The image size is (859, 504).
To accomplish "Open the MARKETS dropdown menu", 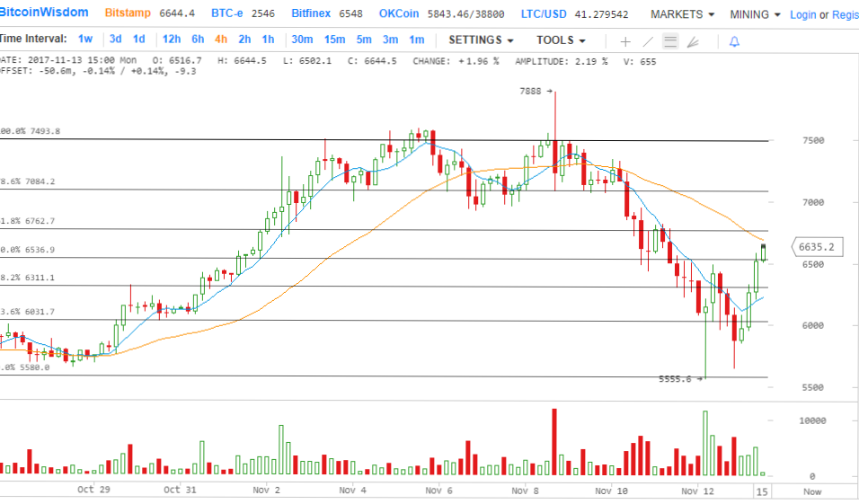I will click(x=682, y=14).
